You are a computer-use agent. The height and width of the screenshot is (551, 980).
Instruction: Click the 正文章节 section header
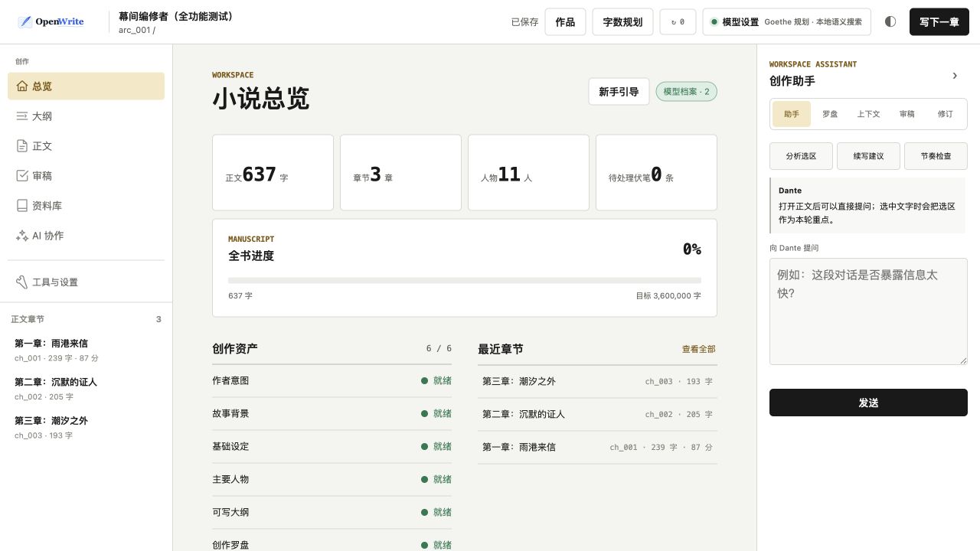click(x=86, y=319)
